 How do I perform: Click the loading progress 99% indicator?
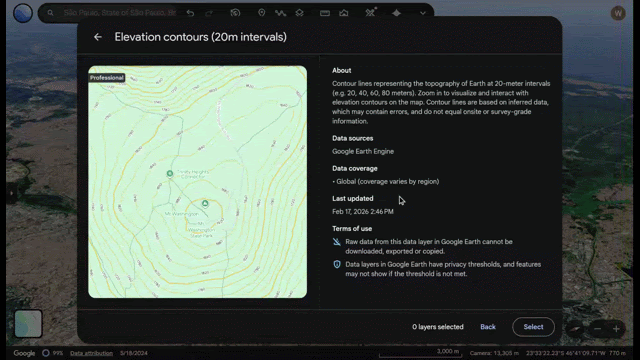(53, 353)
